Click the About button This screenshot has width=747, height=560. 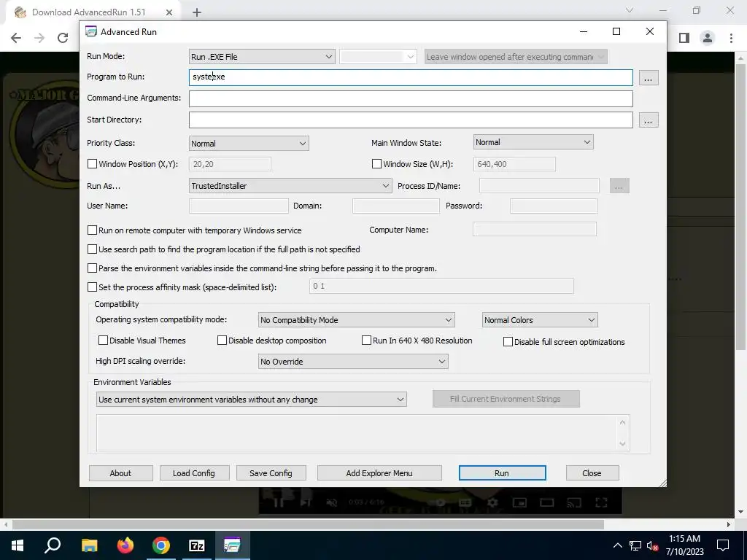120,473
